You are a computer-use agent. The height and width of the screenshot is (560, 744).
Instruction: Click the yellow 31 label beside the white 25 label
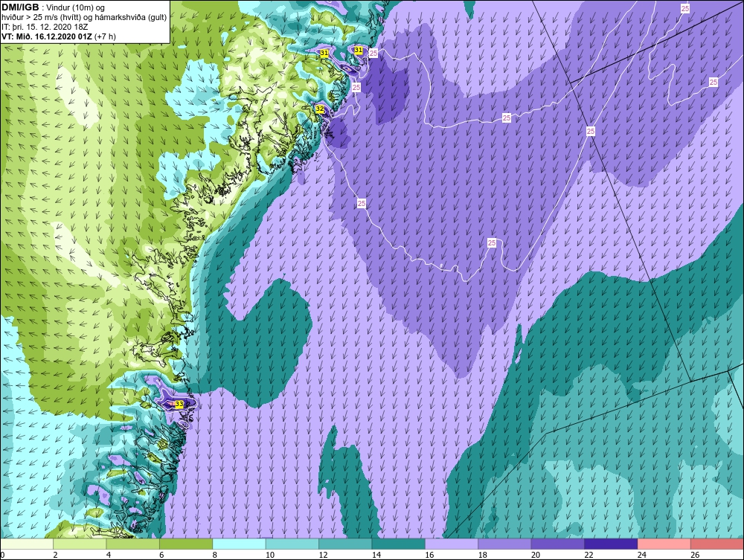tap(359, 50)
